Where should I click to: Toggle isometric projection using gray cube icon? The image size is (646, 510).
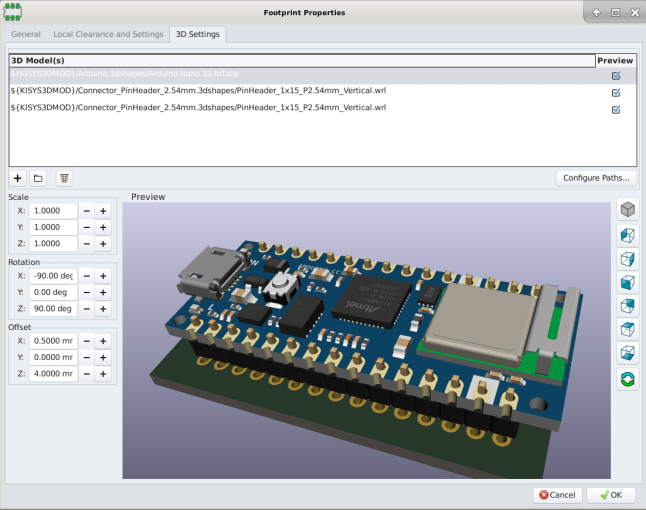[627, 210]
